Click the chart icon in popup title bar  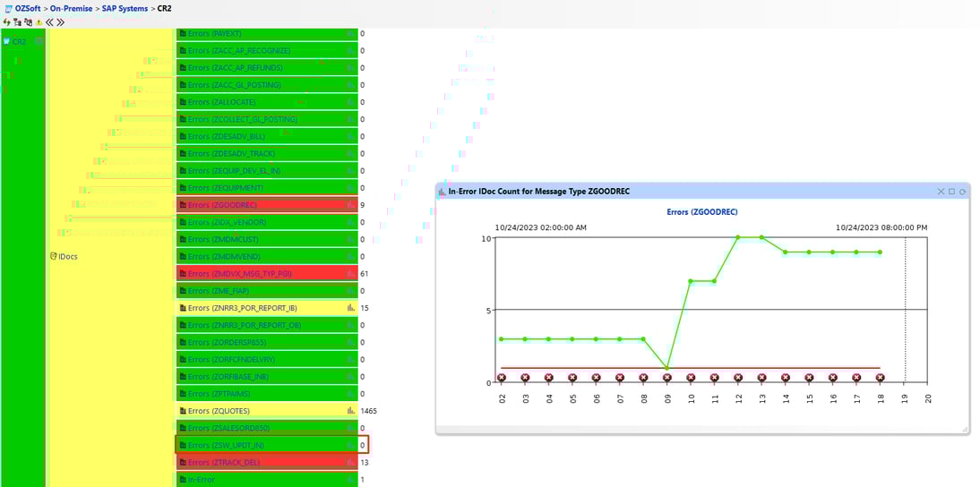point(443,192)
